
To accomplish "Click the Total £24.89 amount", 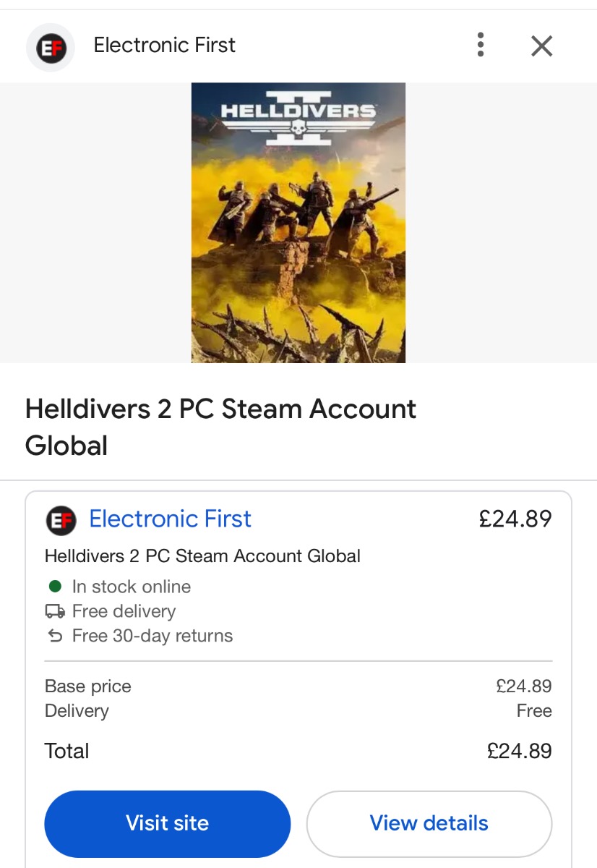I will [x=519, y=751].
